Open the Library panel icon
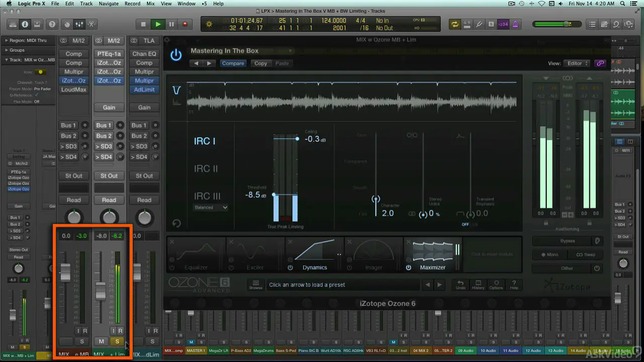The width and height of the screenshot is (644, 362). coord(13,24)
